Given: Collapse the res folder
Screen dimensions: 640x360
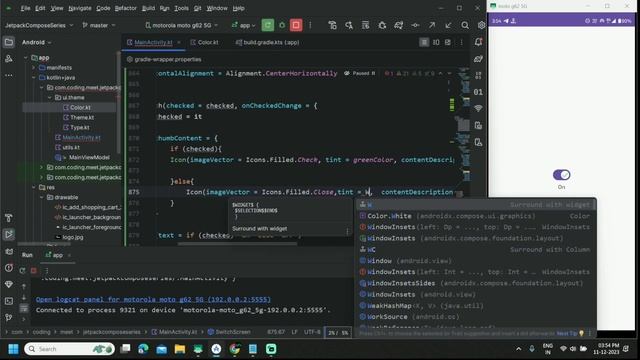Looking at the screenshot, I should (33, 187).
